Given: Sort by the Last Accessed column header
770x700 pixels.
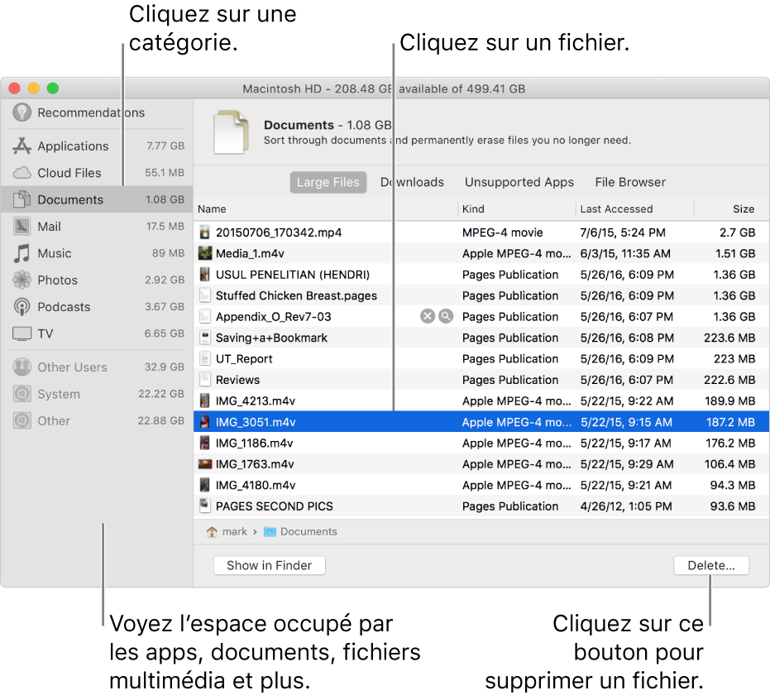Looking at the screenshot, I should point(634,209).
